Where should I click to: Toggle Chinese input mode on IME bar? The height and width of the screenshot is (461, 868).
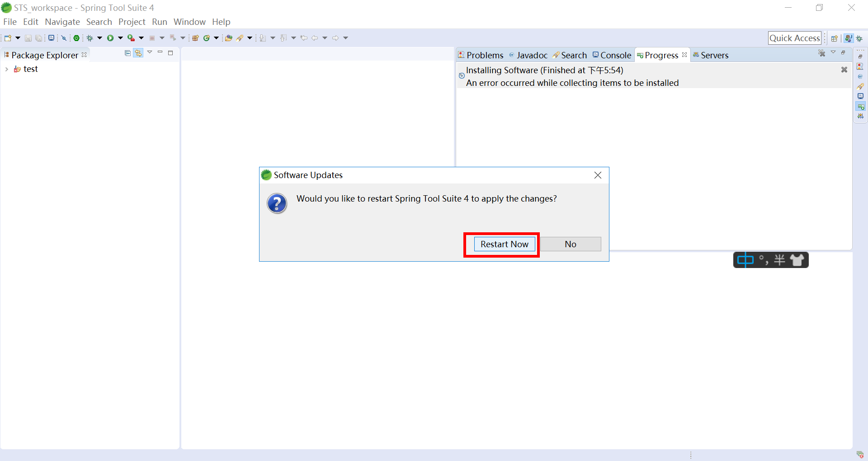click(x=745, y=260)
